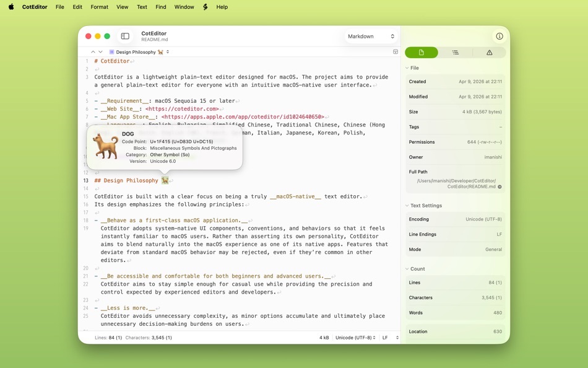Screen dimensions: 588x368
Task: Open the Text menu
Action: (142, 7)
